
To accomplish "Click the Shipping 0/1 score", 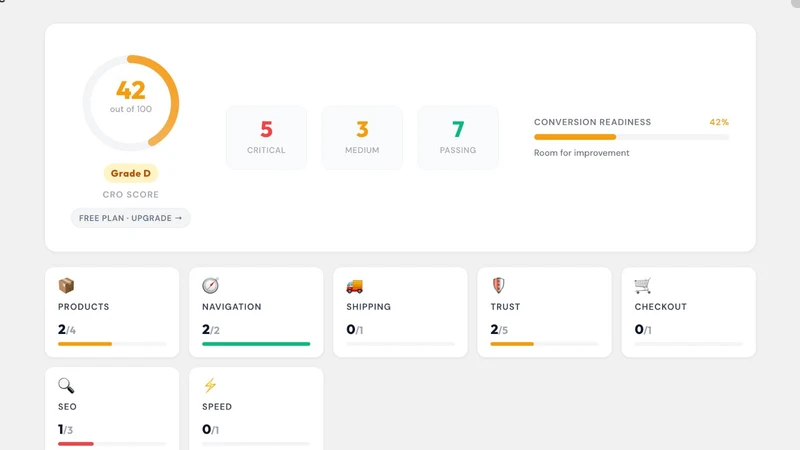I will point(355,330).
